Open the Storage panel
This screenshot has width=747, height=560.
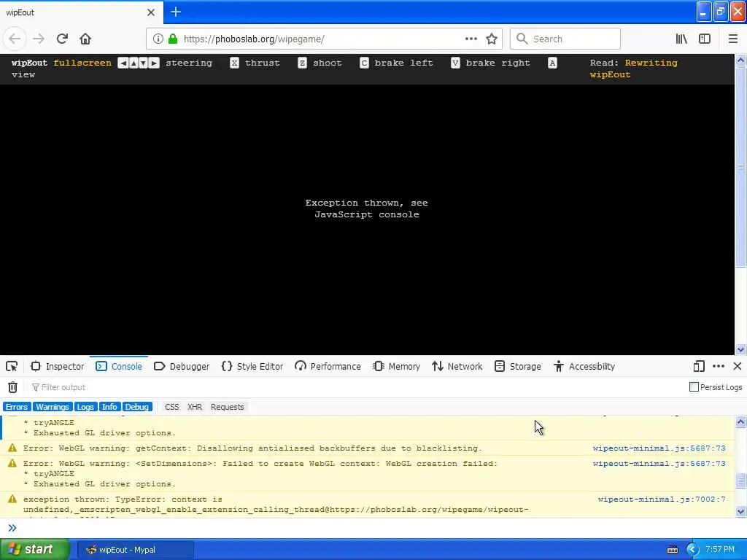pyautogui.click(x=518, y=366)
